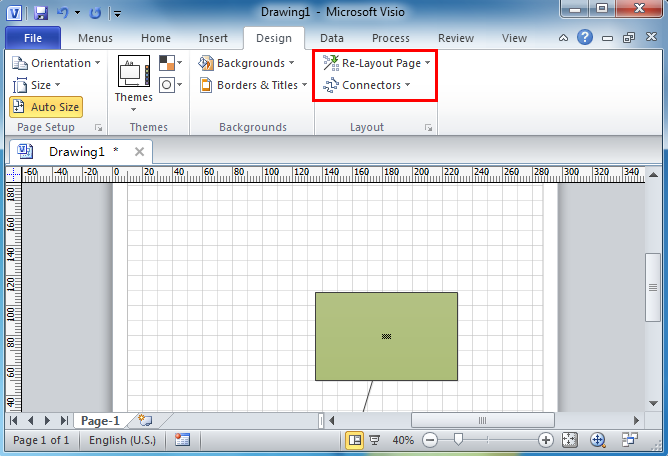
Task: Click the vertical scrollbar thumb
Action: click(x=653, y=287)
